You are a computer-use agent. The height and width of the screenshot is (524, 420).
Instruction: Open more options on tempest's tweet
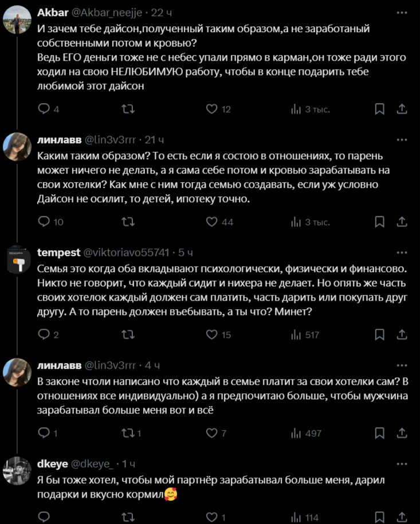pos(402,253)
